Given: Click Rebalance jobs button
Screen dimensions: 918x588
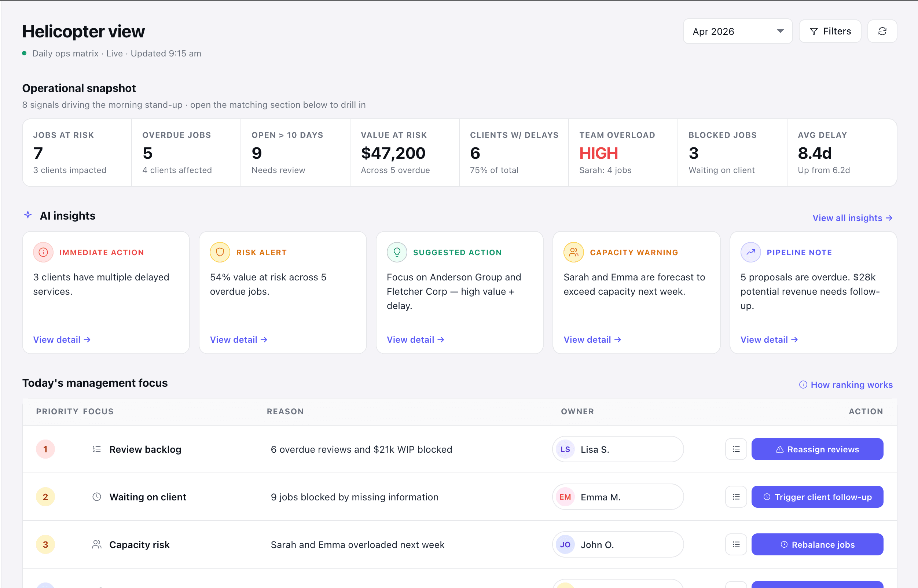Looking at the screenshot, I should 817,545.
